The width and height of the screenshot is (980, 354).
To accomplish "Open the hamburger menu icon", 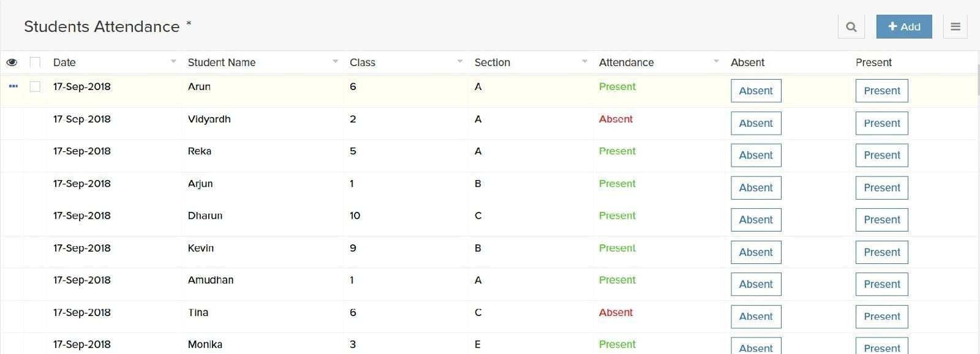I will pos(955,27).
